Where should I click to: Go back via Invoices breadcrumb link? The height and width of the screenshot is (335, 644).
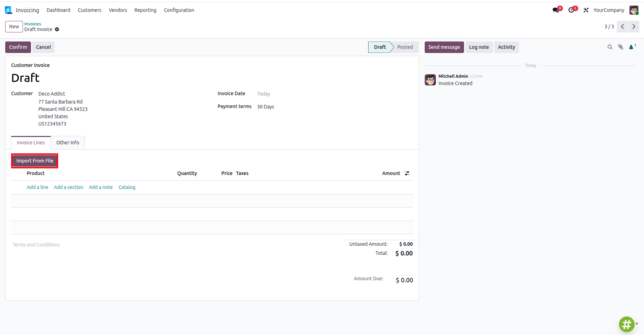point(33,24)
